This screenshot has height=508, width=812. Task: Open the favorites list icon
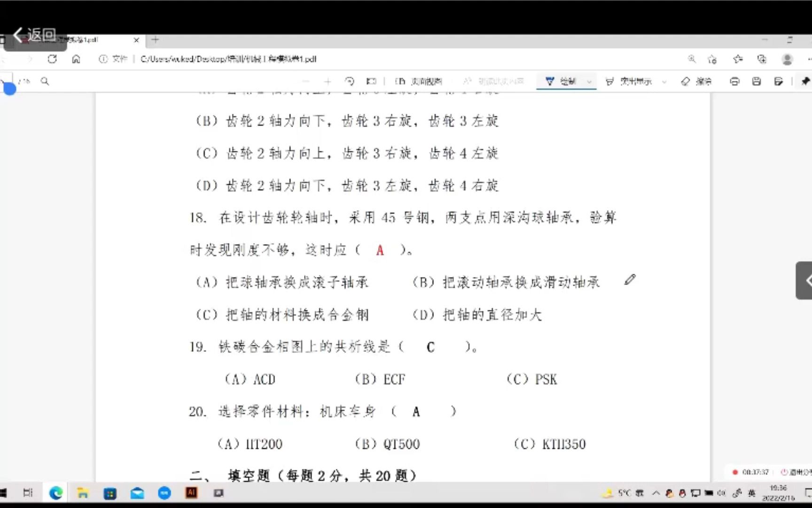coord(738,59)
